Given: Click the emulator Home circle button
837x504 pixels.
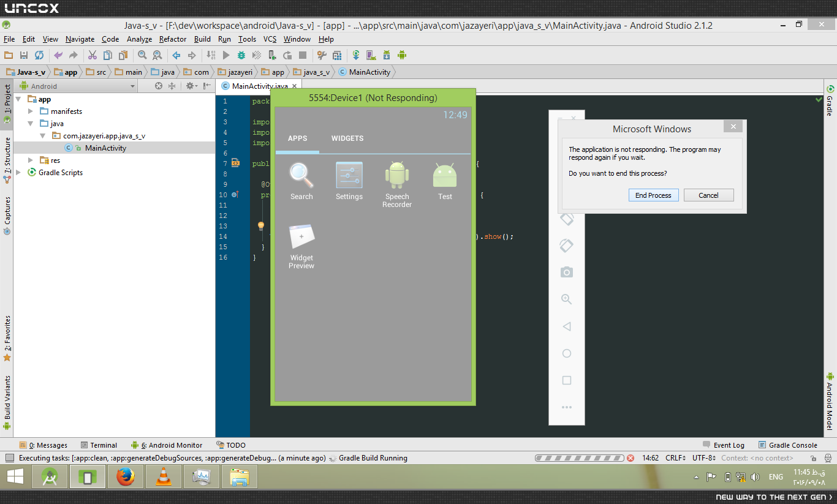Looking at the screenshot, I should pos(567,353).
